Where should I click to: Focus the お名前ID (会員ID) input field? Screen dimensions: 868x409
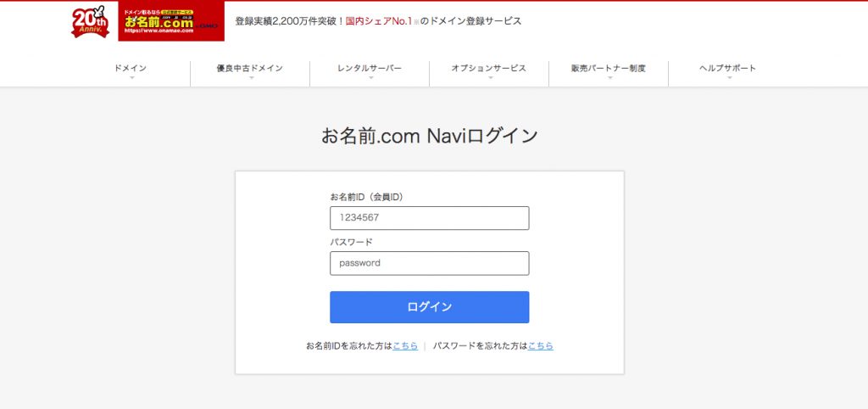429,218
